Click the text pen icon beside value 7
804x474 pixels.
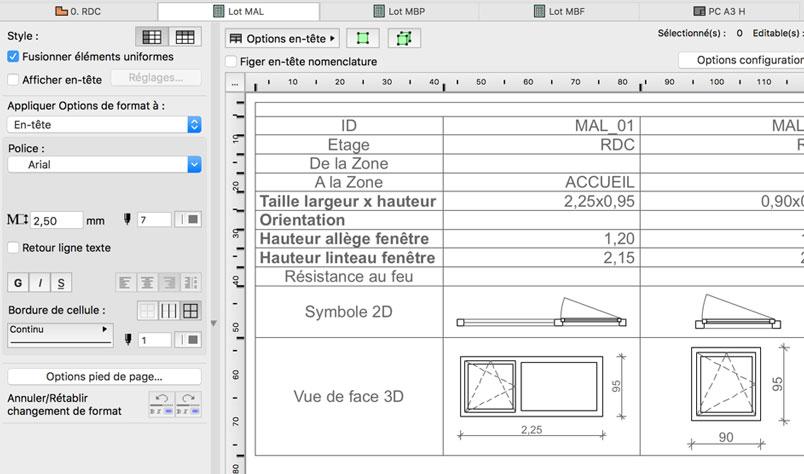point(127,220)
